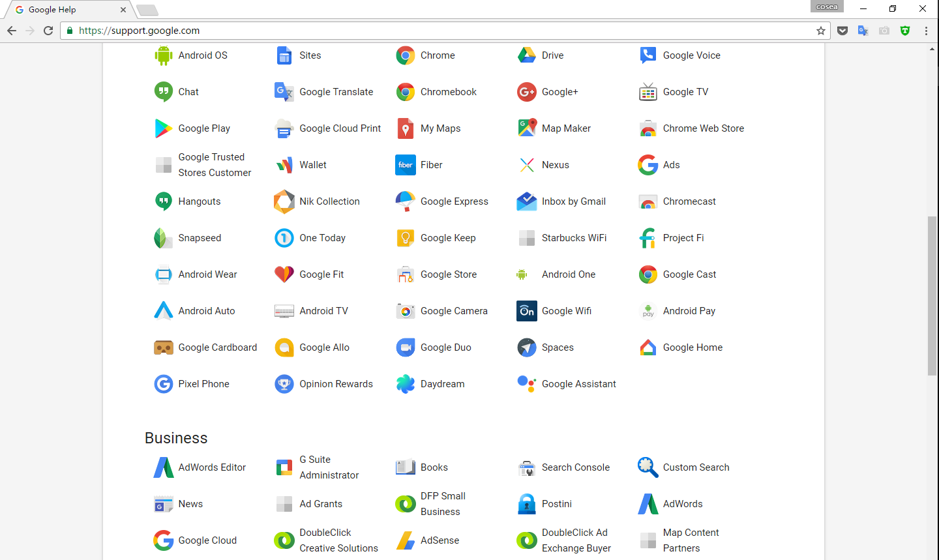Open the Drive triangle icon

(x=527, y=55)
